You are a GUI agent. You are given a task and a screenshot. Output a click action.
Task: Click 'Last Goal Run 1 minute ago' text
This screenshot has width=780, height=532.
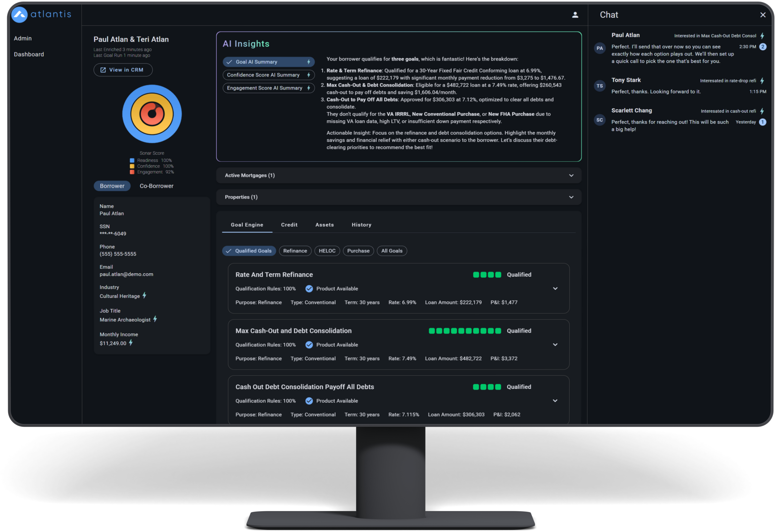(122, 55)
